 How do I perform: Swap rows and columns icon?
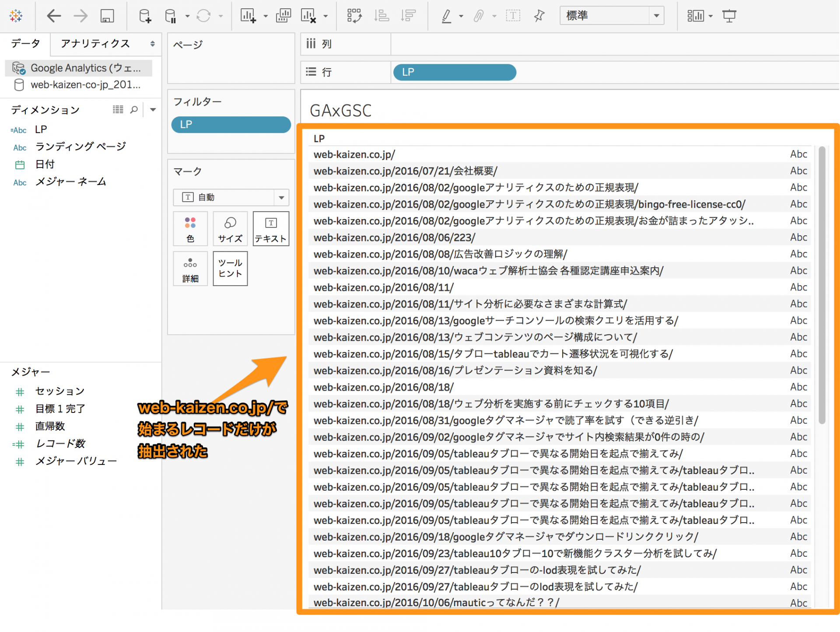(354, 16)
